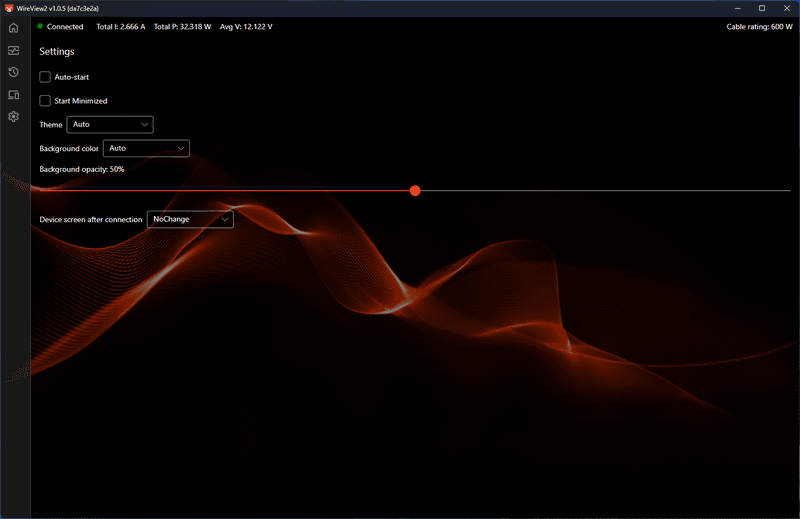Screen dimensions: 800x519
Task: Click the Settings heading
Action: [x=57, y=52]
